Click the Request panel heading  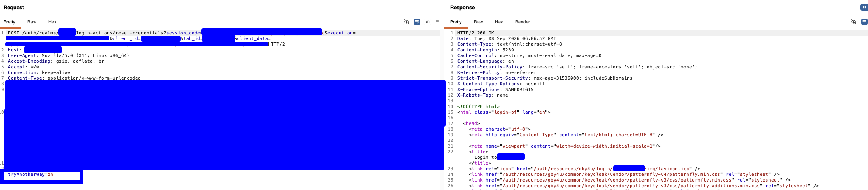click(14, 7)
